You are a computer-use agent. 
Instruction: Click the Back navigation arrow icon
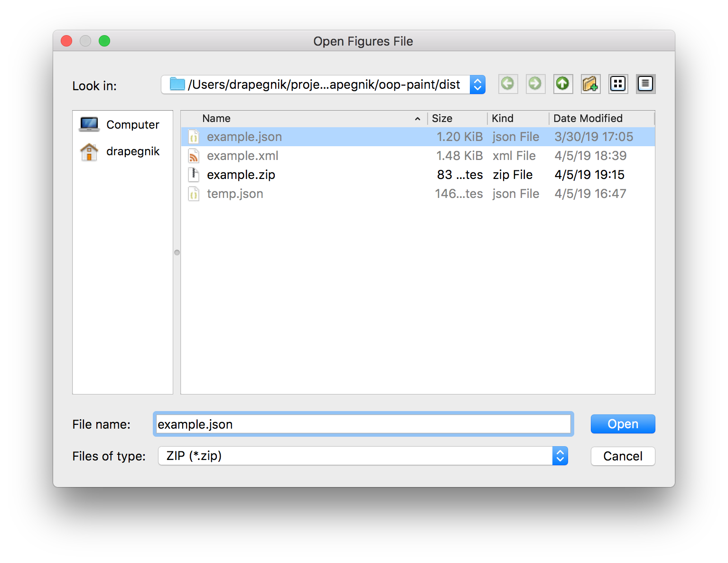pyautogui.click(x=508, y=84)
